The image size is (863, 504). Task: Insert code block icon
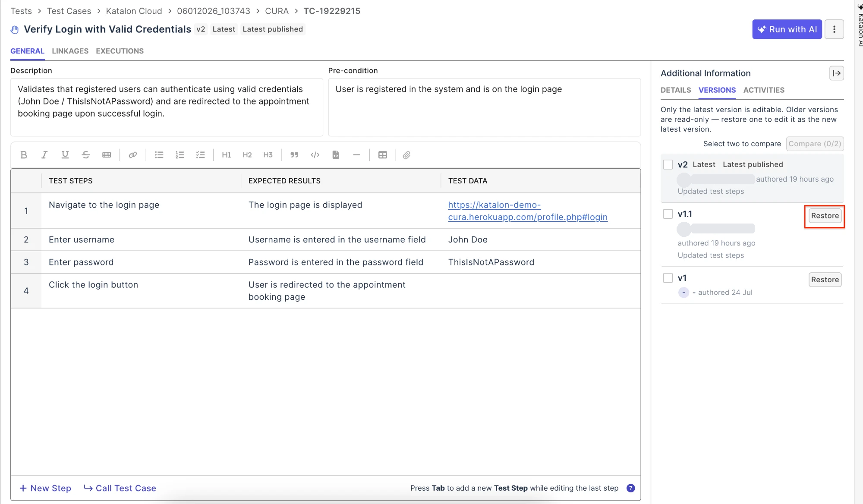(x=336, y=155)
